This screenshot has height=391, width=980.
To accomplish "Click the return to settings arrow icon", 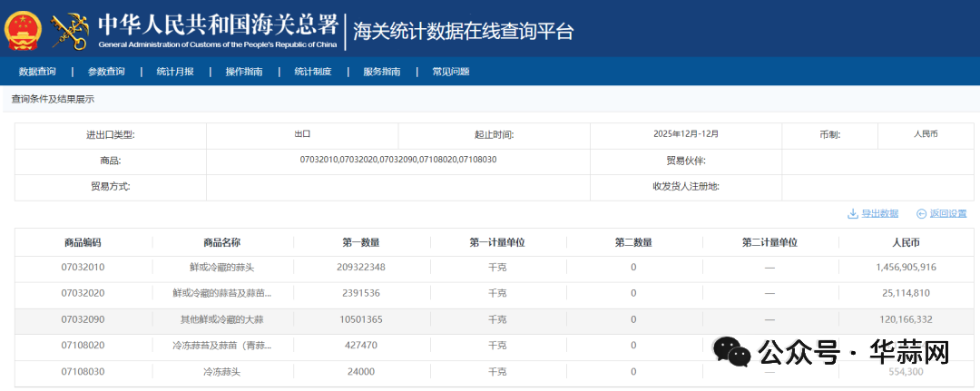I will [x=921, y=214].
